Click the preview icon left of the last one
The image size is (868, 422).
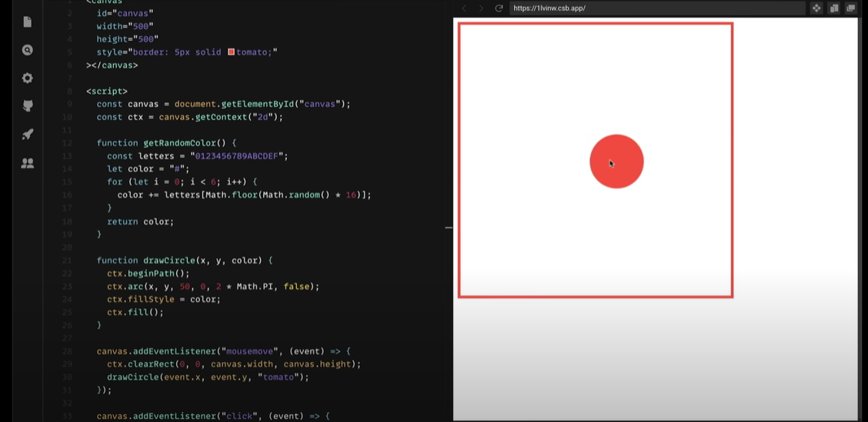pos(833,8)
